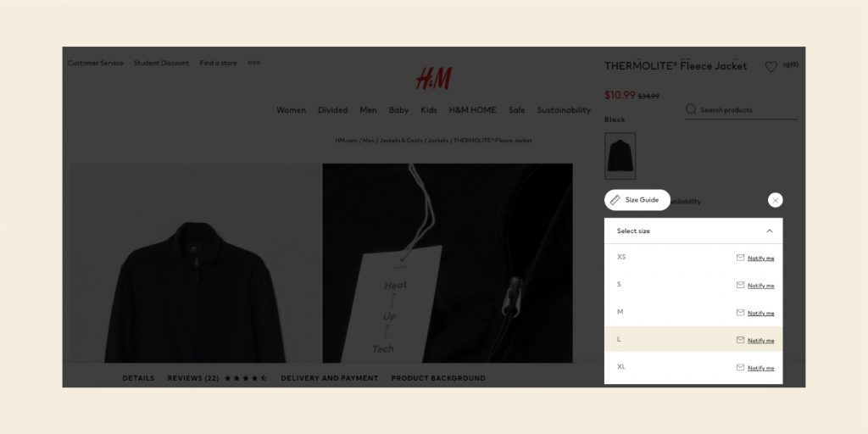Screen dimensions: 868x434
Task: Click the heart favorites icon
Action: (x=771, y=67)
